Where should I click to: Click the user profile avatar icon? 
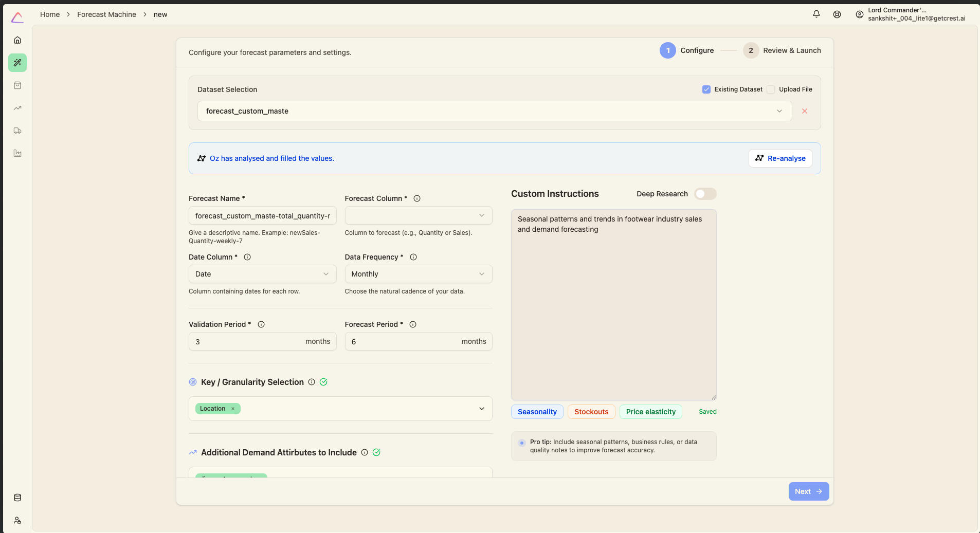click(x=859, y=14)
